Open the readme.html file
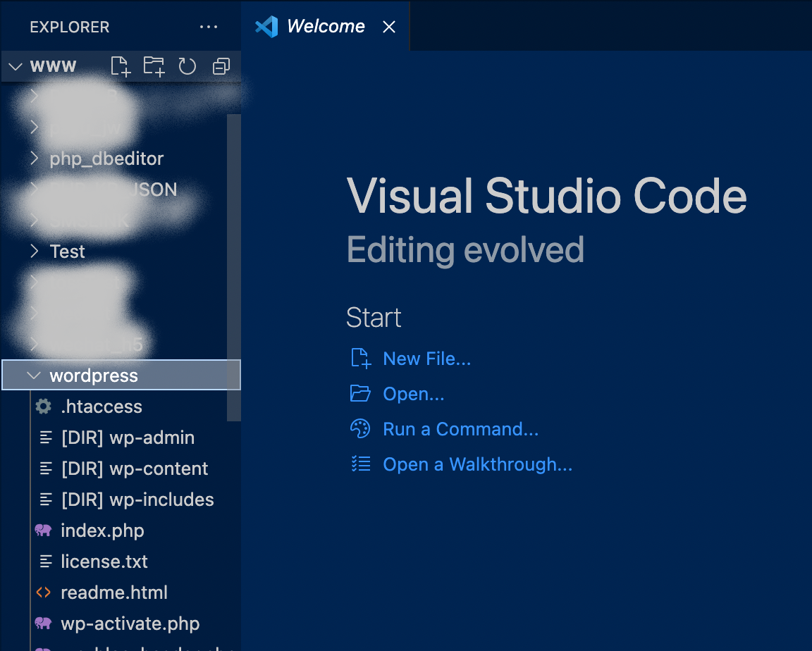Screen dimensions: 812x651 (114, 593)
